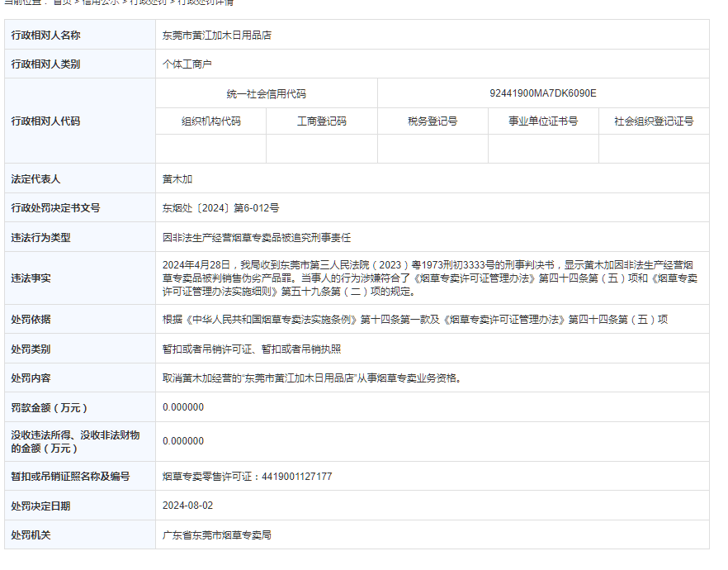Select the 0.000000 value in 罚款金额 row
728x570 pixels.
click(183, 407)
